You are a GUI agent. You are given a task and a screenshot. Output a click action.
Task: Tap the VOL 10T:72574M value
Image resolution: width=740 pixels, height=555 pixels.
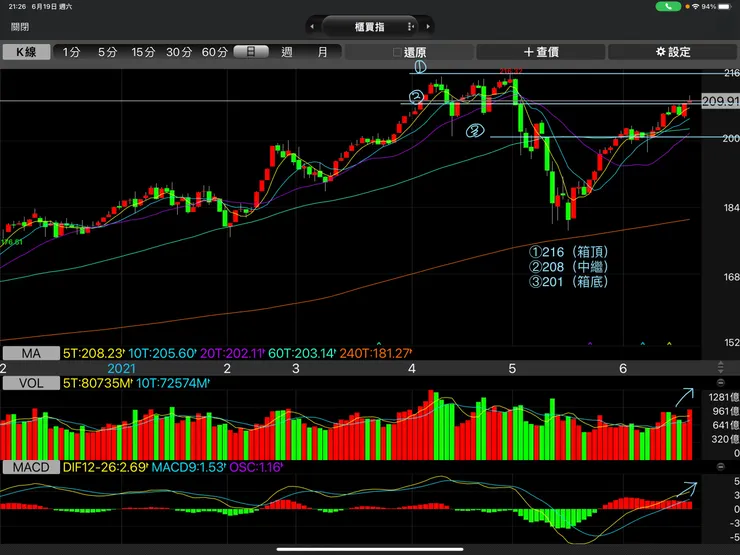pyautogui.click(x=173, y=383)
